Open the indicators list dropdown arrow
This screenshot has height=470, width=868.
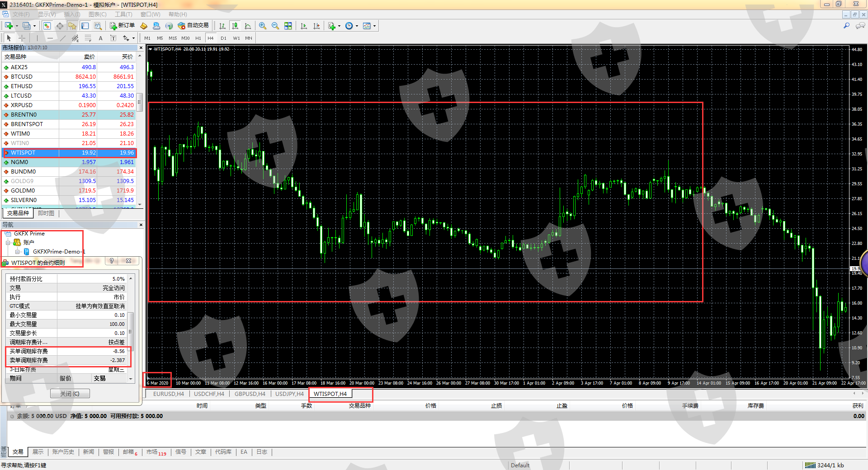click(x=339, y=26)
